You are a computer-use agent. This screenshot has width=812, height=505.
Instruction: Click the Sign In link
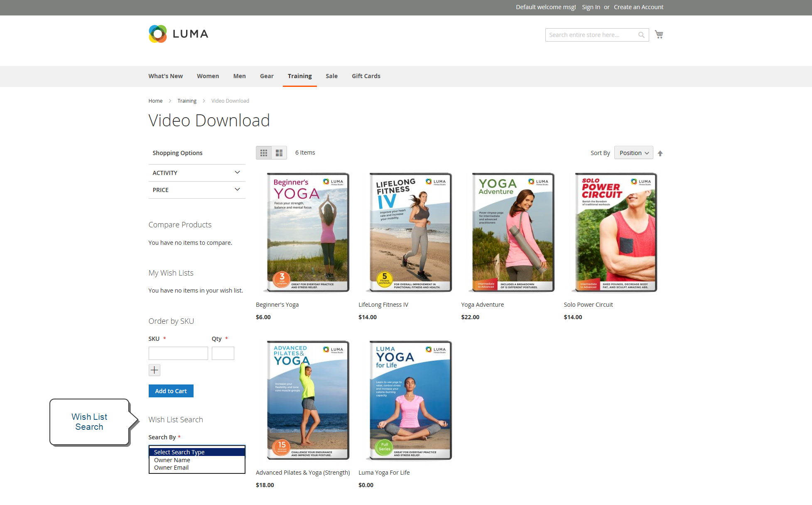(591, 7)
